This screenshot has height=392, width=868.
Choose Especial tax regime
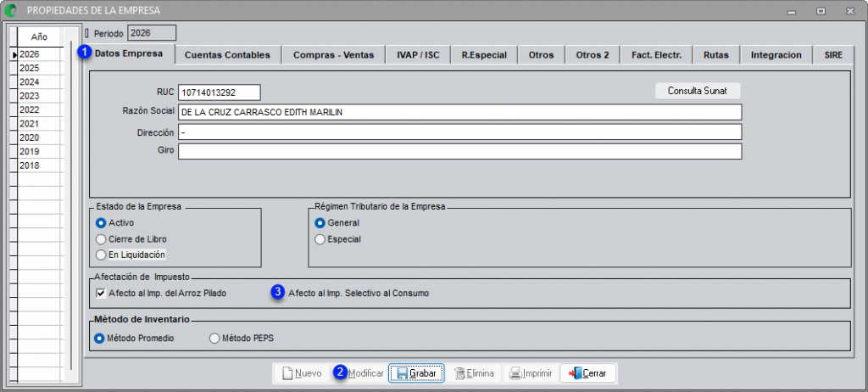pyautogui.click(x=320, y=239)
